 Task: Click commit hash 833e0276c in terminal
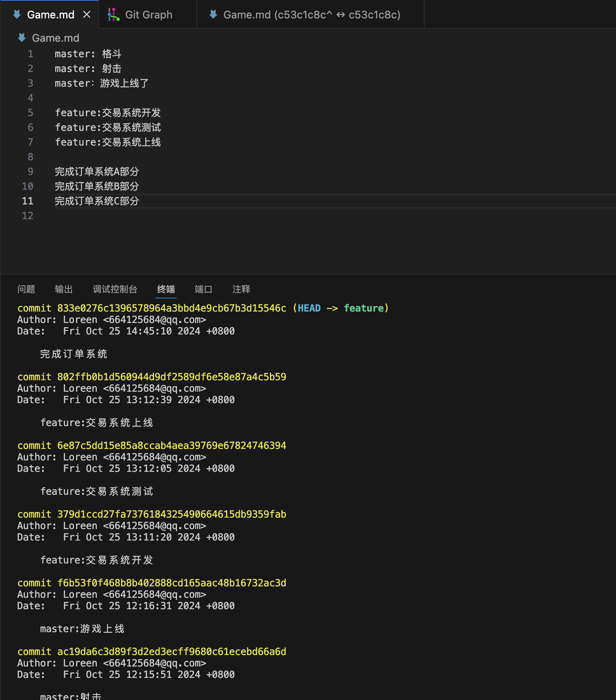pos(172,308)
